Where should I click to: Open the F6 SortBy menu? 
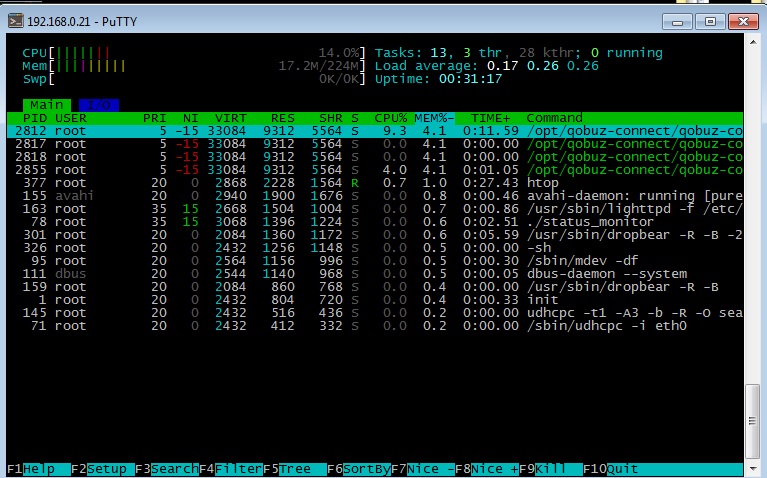pyautogui.click(x=359, y=469)
